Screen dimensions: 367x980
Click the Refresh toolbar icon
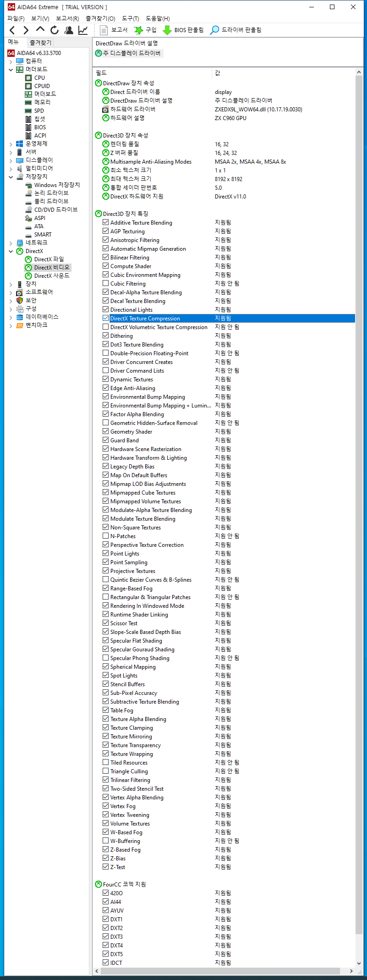[x=55, y=30]
